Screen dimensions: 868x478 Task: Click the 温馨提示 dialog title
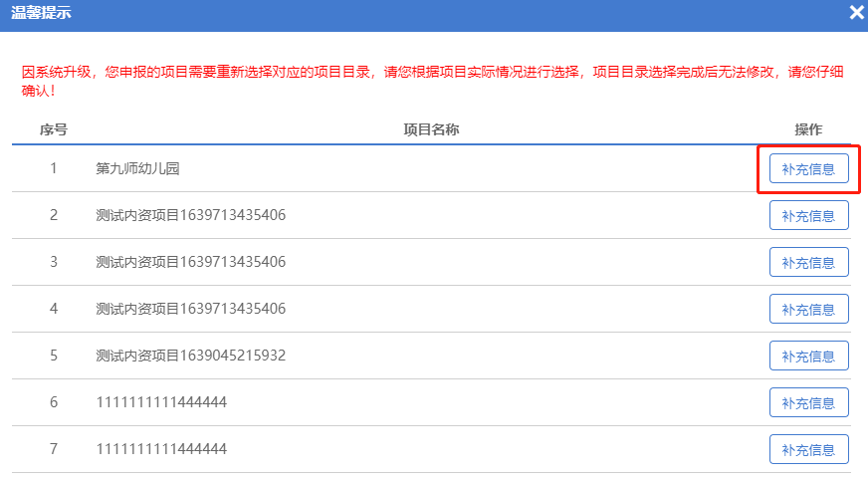pos(41,13)
